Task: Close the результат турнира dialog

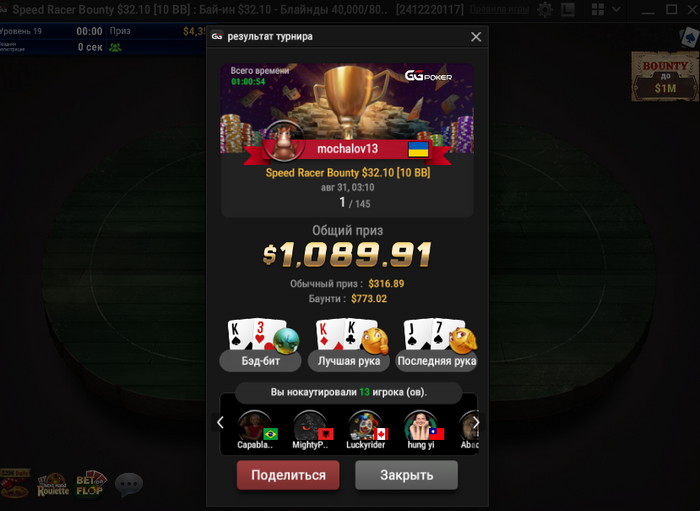Action: pyautogui.click(x=476, y=37)
